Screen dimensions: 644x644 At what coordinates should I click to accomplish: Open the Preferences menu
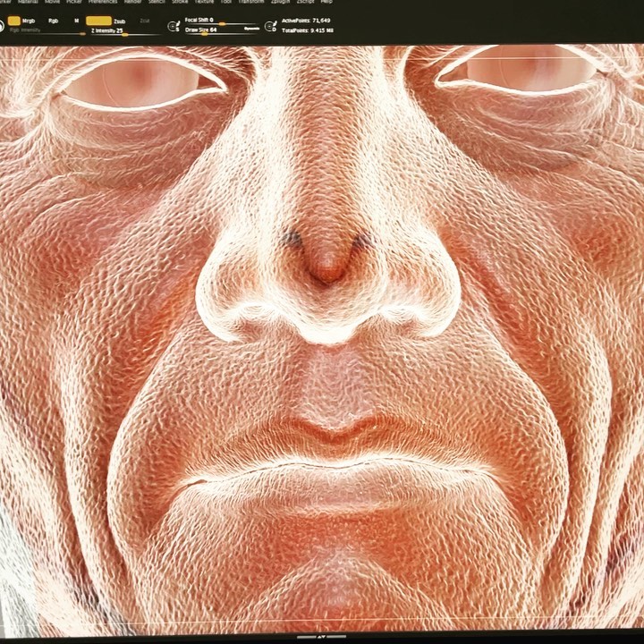pyautogui.click(x=103, y=2)
